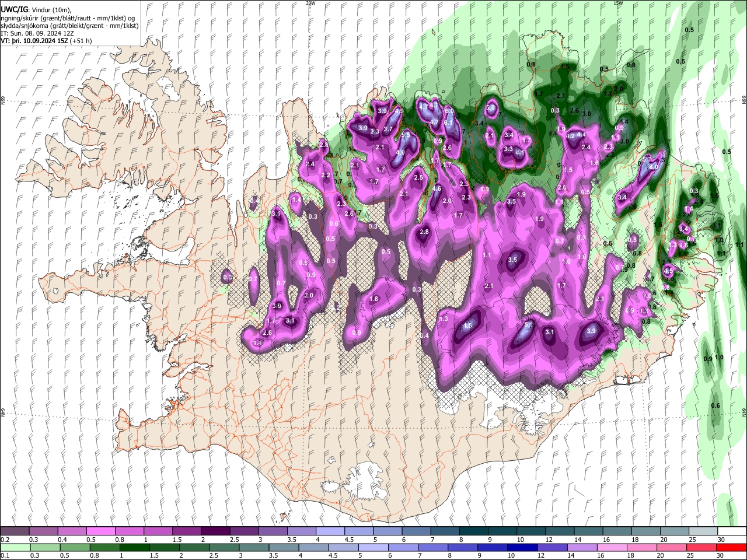Click the royal blue swatch labeled 8 in rain legend
747x560 pixels.
[462, 547]
